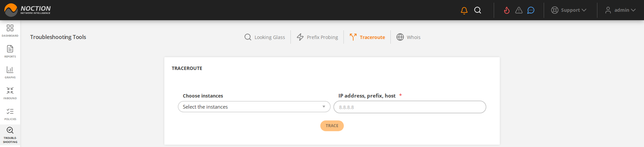Switch to the Looking Glass tab
Viewport: 644px width, 147px height.
click(x=265, y=37)
